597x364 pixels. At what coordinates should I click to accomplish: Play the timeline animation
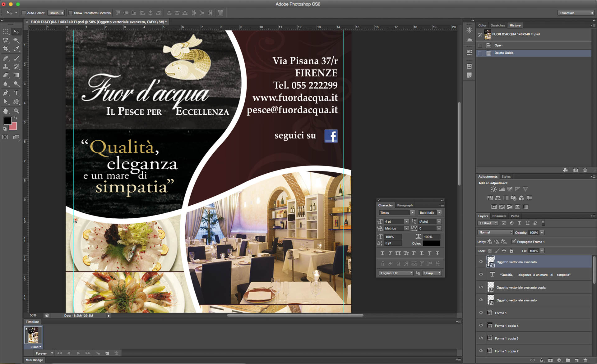pyautogui.click(x=78, y=353)
